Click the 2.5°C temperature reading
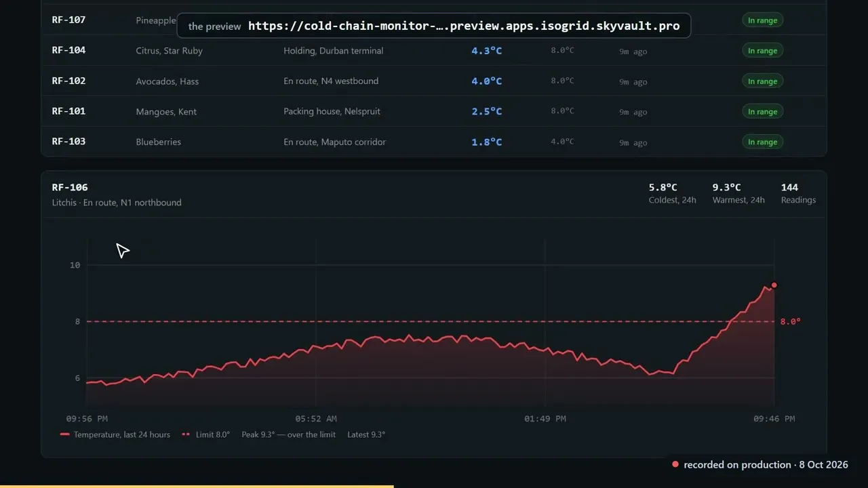The height and width of the screenshot is (488, 868). point(487,112)
